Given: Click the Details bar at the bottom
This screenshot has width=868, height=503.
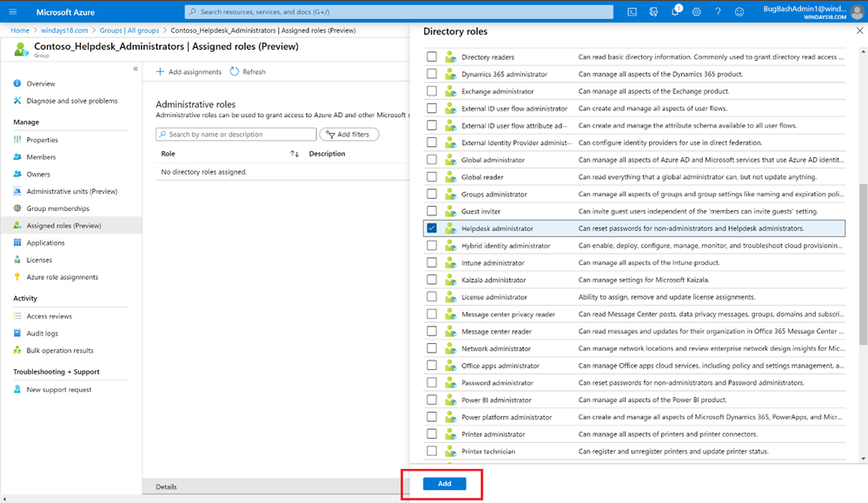Looking at the screenshot, I should [275, 486].
